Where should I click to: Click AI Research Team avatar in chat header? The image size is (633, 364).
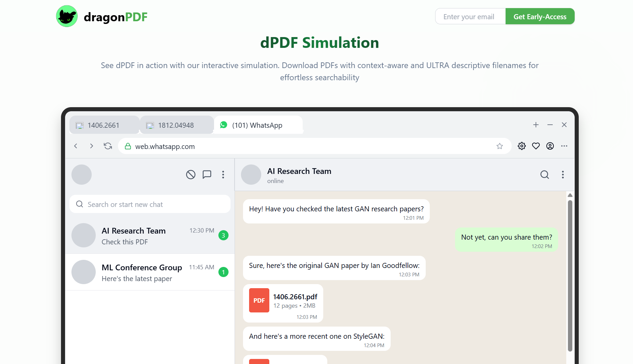click(x=251, y=175)
